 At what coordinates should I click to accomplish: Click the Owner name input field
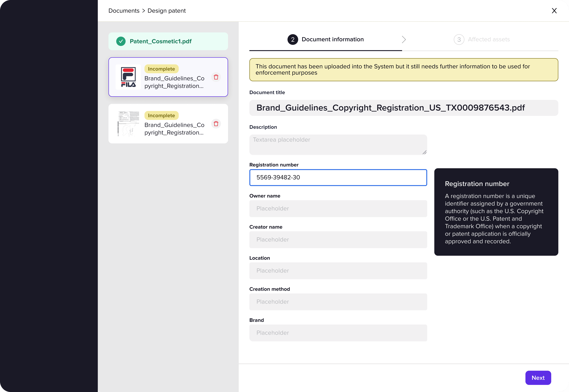[338, 209]
